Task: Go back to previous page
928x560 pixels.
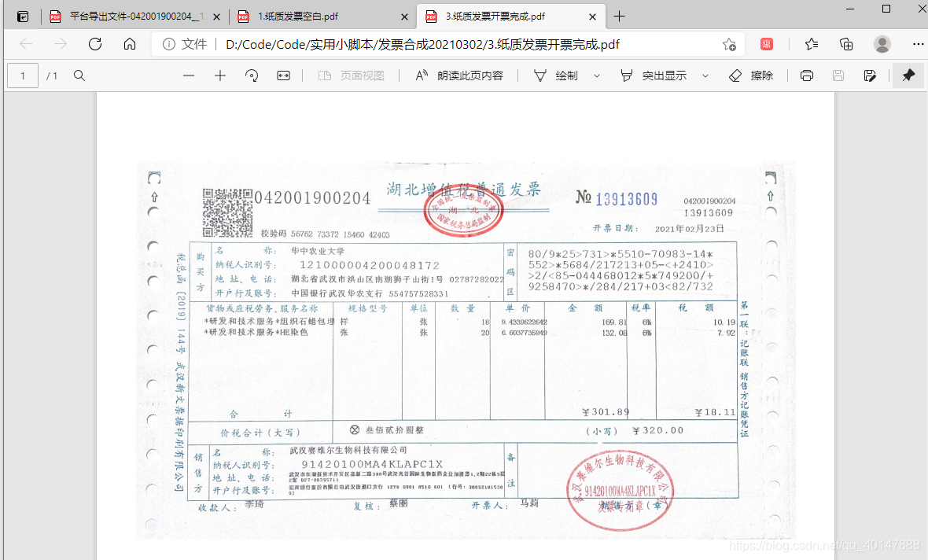Action: [26, 44]
